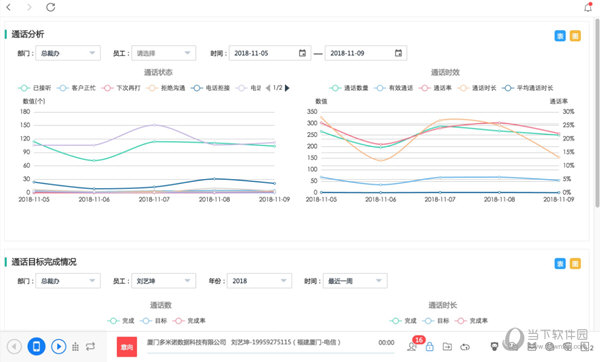Open the 部门 dropdown in 通话目标完成情况
600x362 pixels.
68,281
